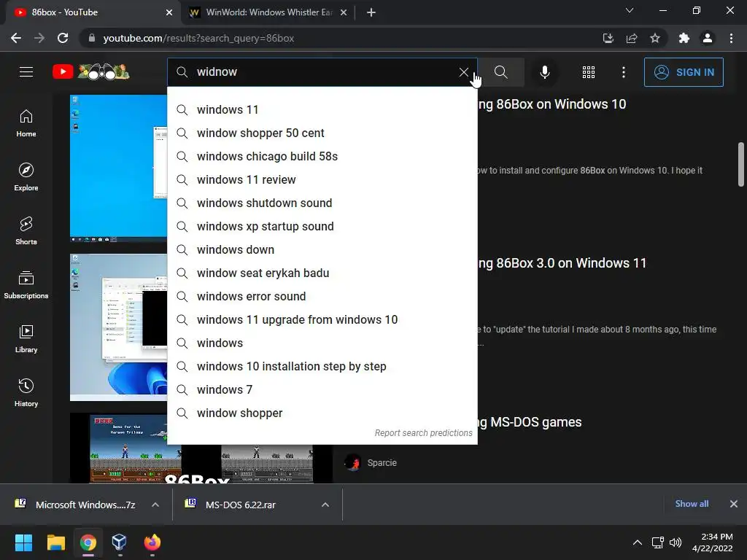
Task: Open the 86Box 3.0 on Windows 11 title
Action: point(562,263)
